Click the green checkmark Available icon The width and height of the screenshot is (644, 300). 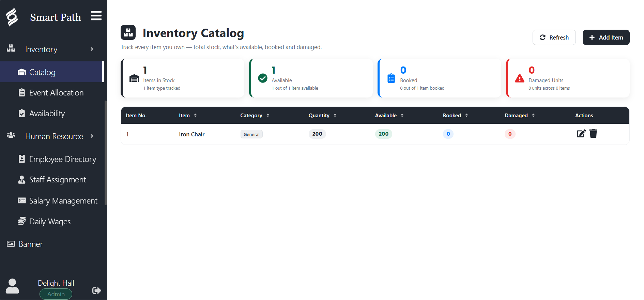[x=263, y=78]
